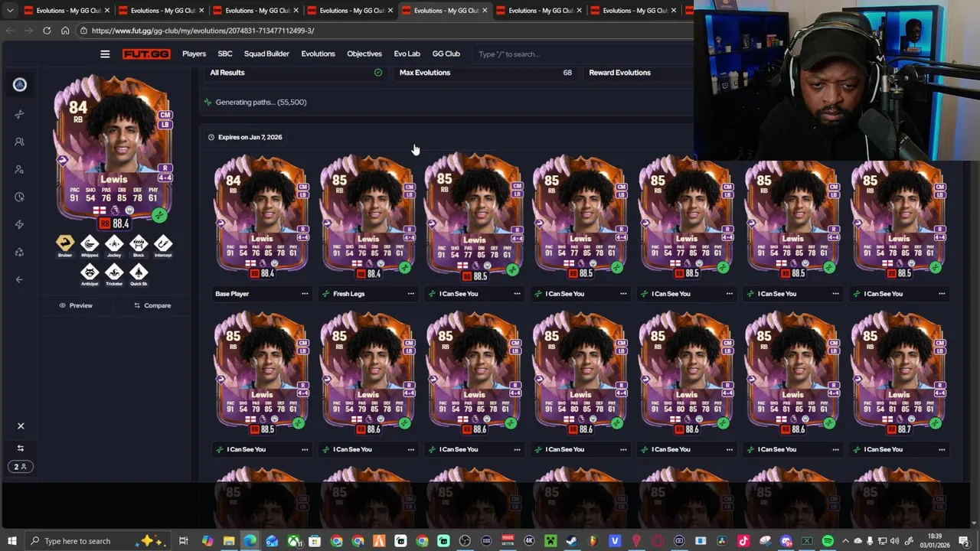Open Players nav menu
This screenshot has height=551, width=980.
click(x=194, y=54)
